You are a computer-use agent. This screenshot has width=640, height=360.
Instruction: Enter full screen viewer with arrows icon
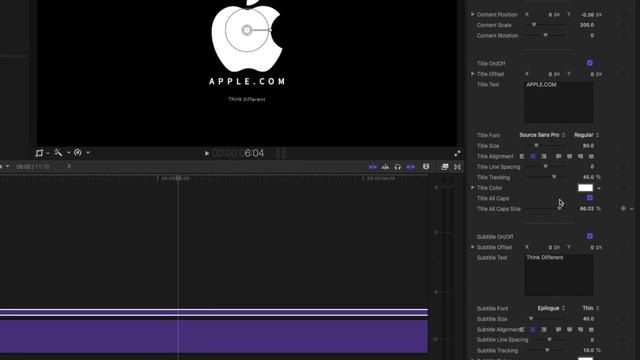coord(457,153)
